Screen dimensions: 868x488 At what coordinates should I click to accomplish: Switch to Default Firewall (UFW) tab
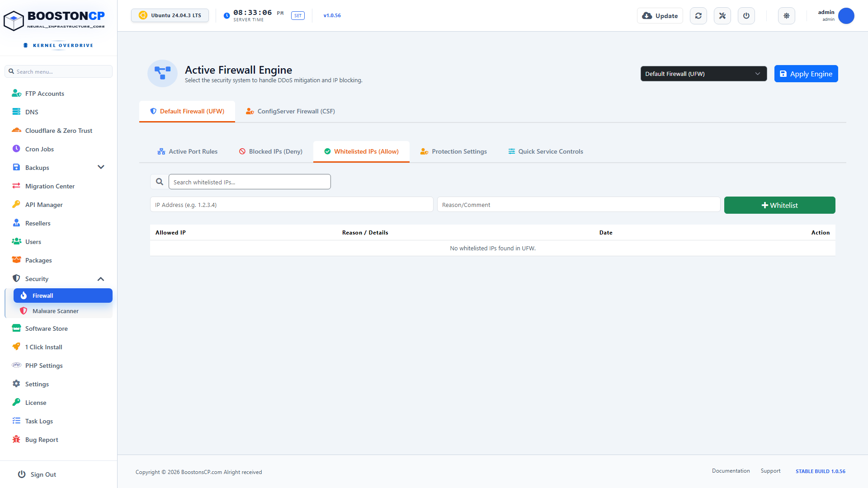tap(187, 111)
